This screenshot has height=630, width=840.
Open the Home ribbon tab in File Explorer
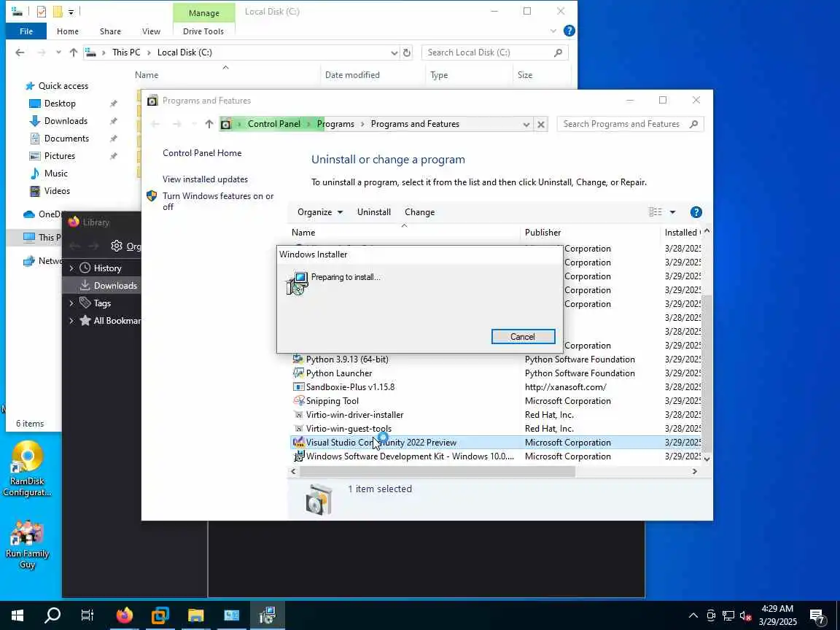[x=68, y=31]
